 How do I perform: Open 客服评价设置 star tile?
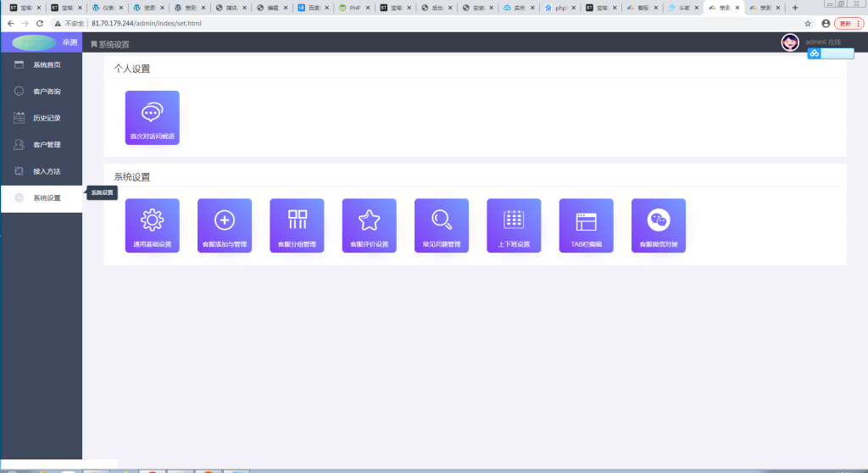point(369,225)
